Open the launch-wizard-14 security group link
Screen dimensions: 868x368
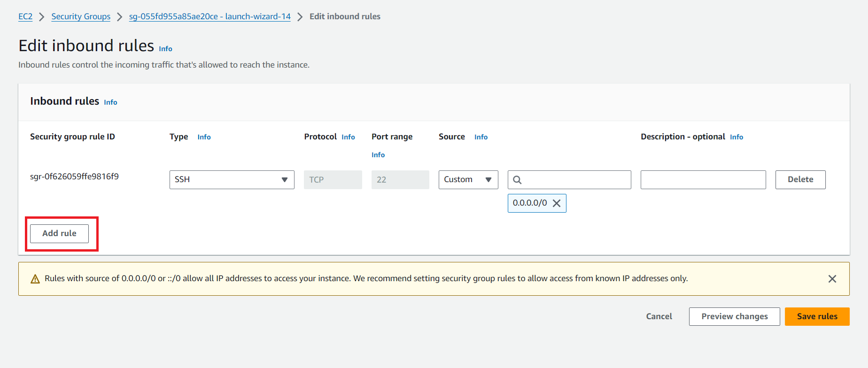[x=209, y=16]
